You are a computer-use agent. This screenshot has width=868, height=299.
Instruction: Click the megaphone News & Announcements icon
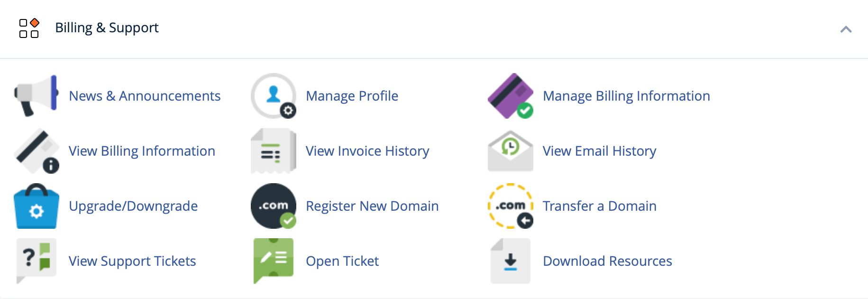pos(37,95)
